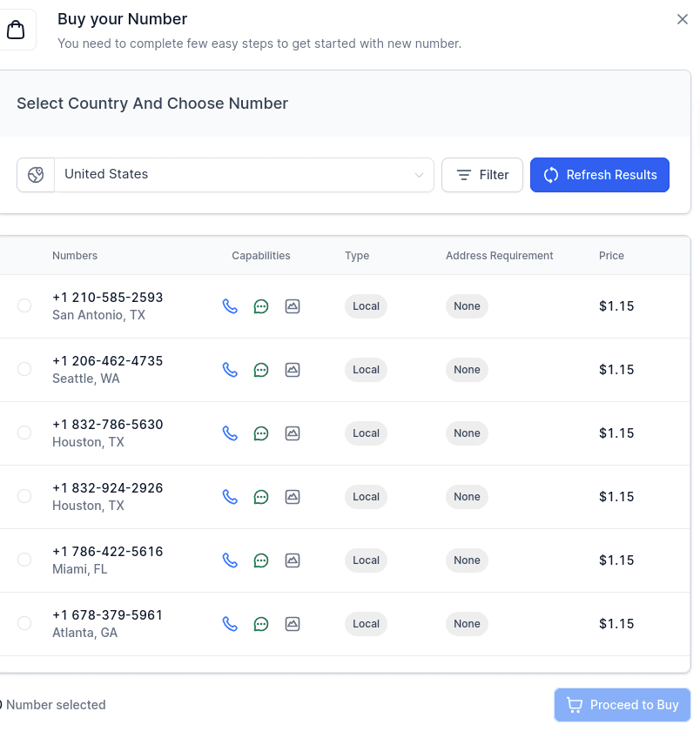Select the radio button for 210-585-2593

(x=24, y=306)
